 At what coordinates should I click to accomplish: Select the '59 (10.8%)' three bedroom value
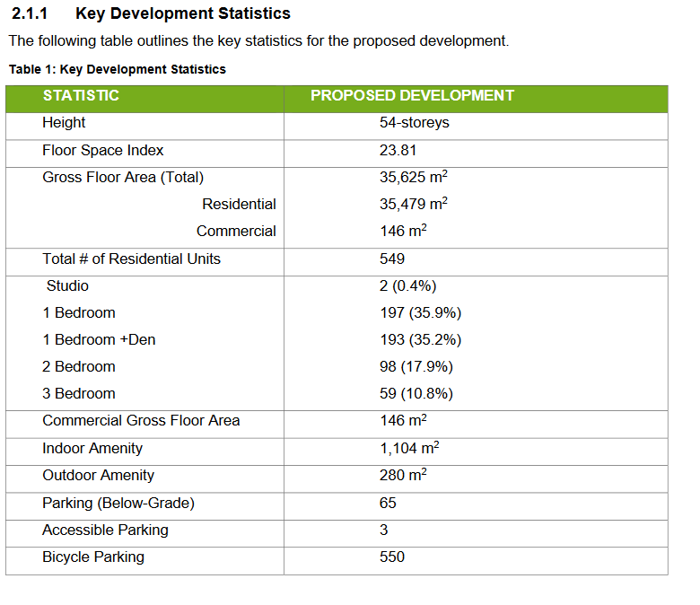coord(416,393)
